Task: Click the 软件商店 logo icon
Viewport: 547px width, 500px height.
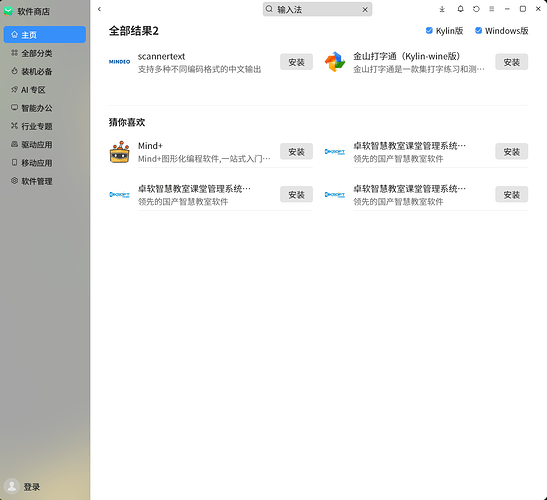Action: 8,11
